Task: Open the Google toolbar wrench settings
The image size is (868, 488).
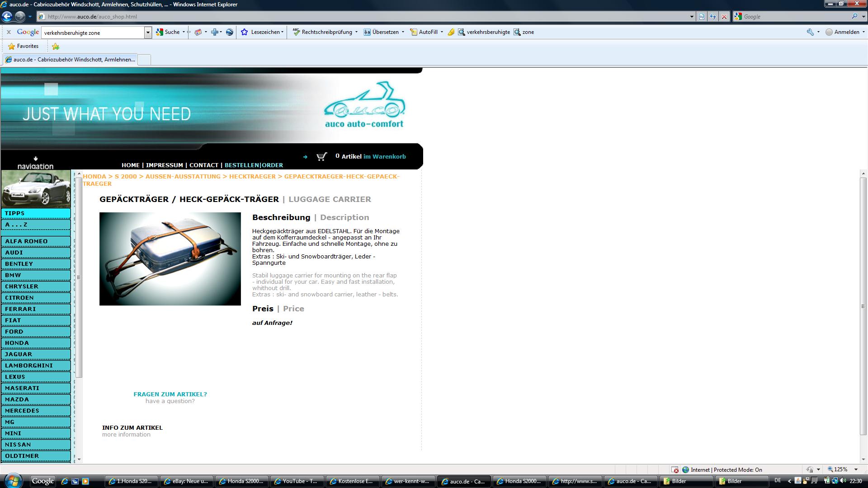Action: [x=810, y=32]
